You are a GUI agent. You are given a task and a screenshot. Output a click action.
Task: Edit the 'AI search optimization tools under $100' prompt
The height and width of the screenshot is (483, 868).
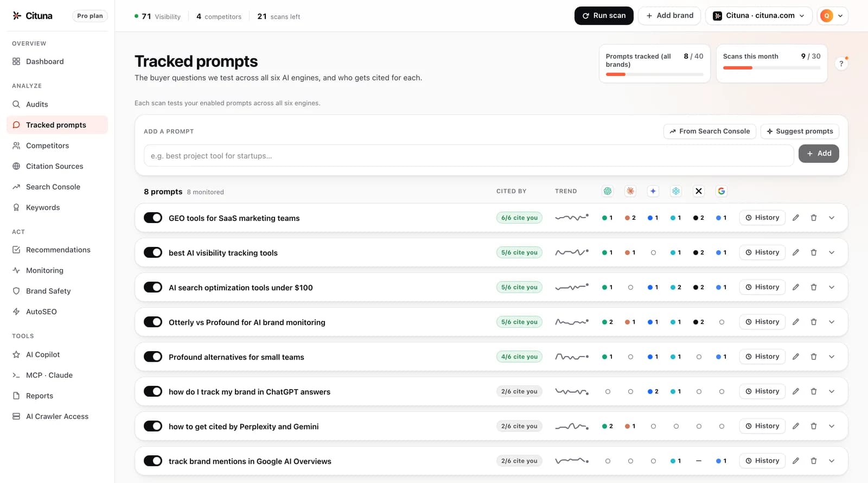[x=796, y=287]
